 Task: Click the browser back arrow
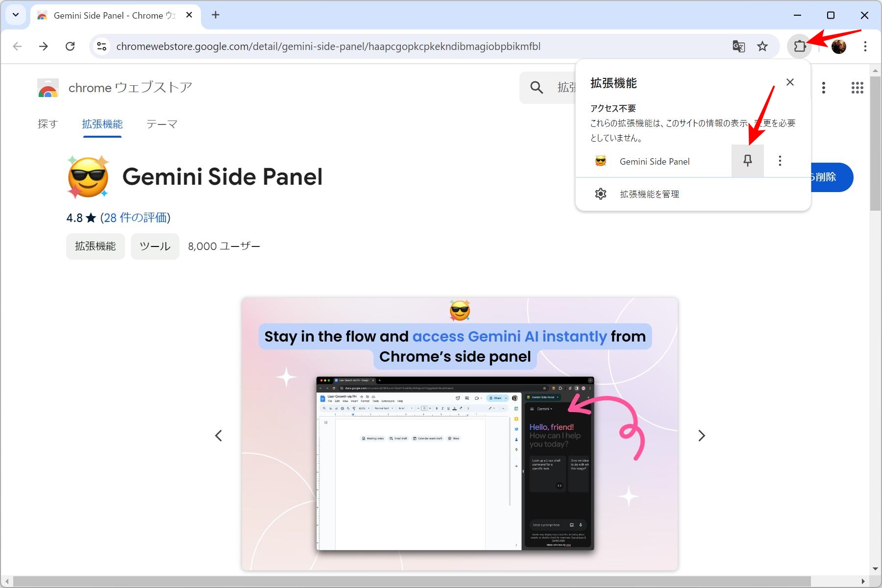point(18,47)
